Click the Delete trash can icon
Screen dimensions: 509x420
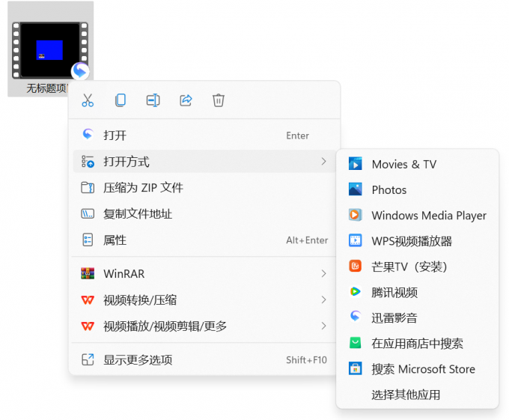click(218, 100)
